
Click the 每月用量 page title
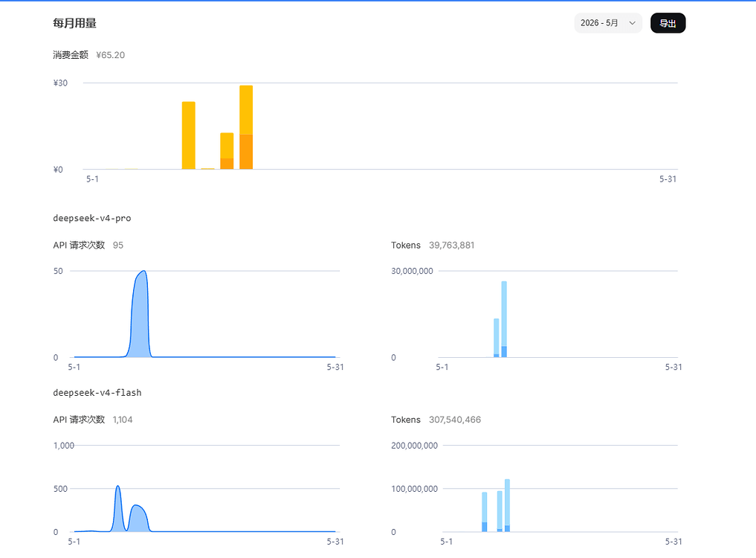(x=75, y=23)
